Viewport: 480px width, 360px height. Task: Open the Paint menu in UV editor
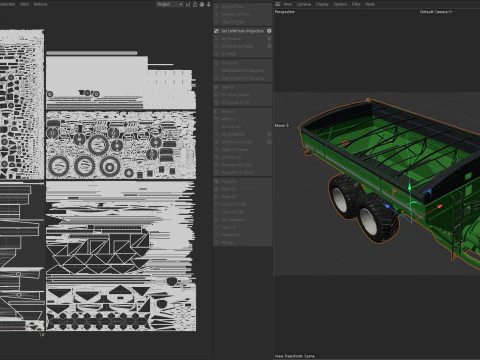(x=24, y=4)
